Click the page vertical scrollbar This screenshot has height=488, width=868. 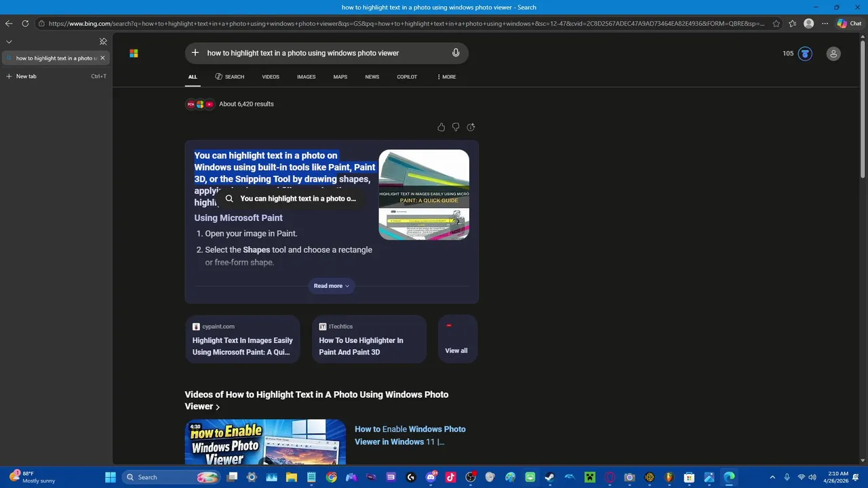863,108
